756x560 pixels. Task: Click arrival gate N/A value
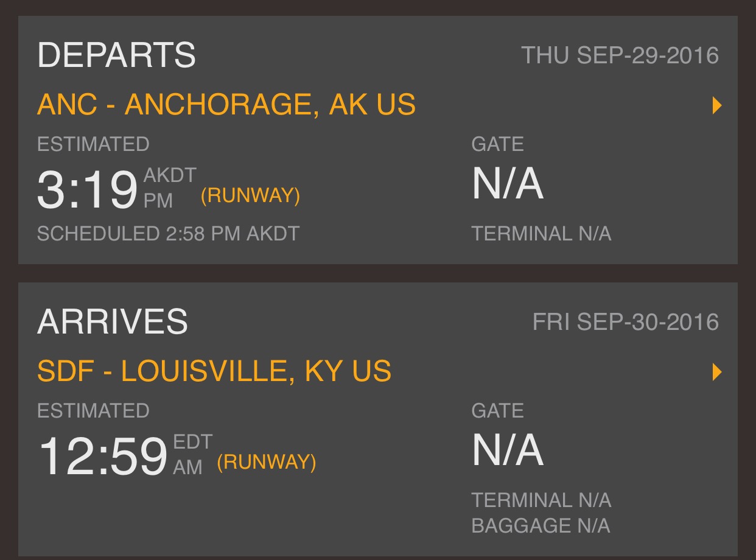(508, 450)
